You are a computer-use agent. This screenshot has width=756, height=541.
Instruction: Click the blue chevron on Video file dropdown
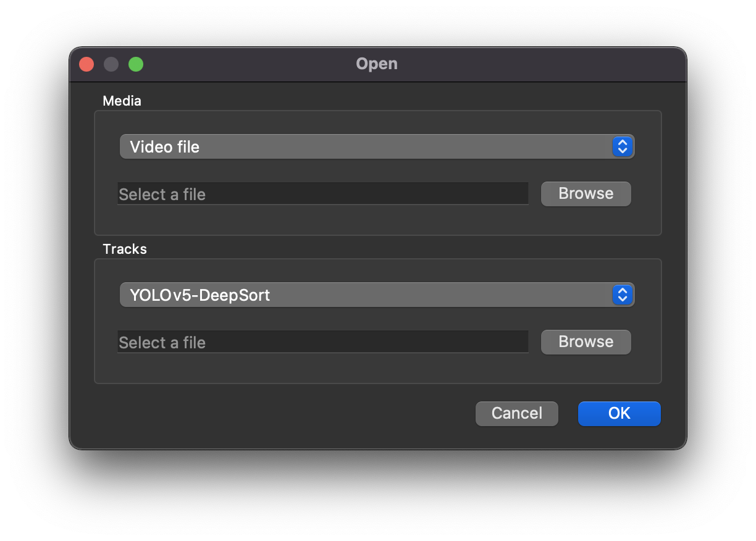coord(623,147)
